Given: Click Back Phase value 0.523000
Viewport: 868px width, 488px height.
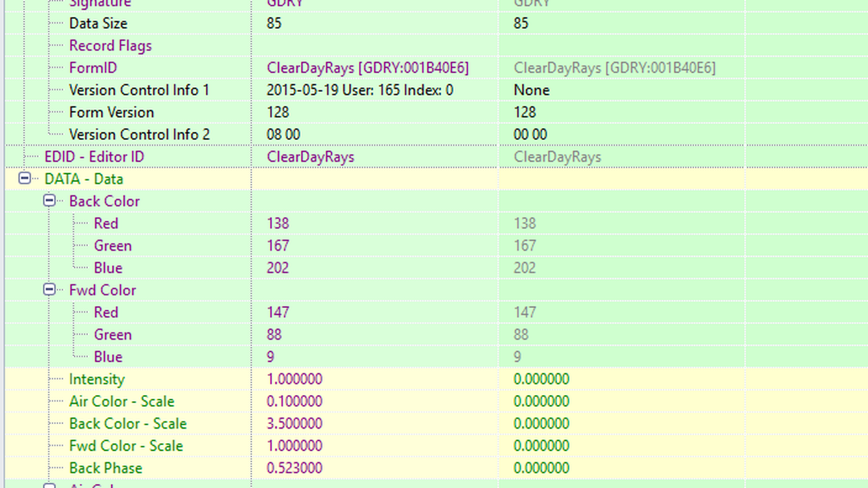Looking at the screenshot, I should click(x=294, y=468).
